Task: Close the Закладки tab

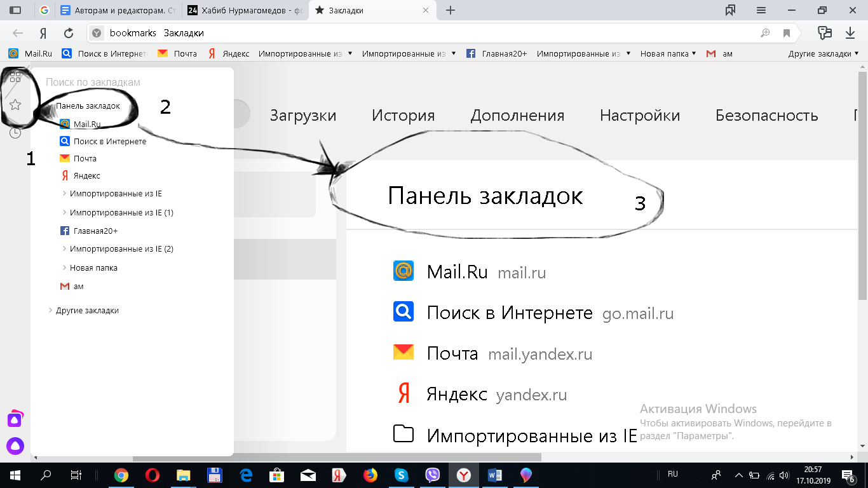Action: (426, 10)
